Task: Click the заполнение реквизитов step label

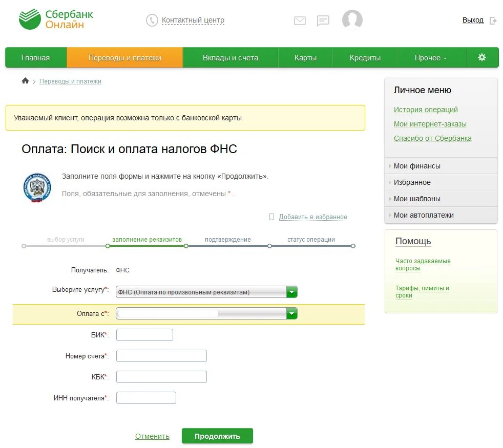Action: [x=147, y=240]
